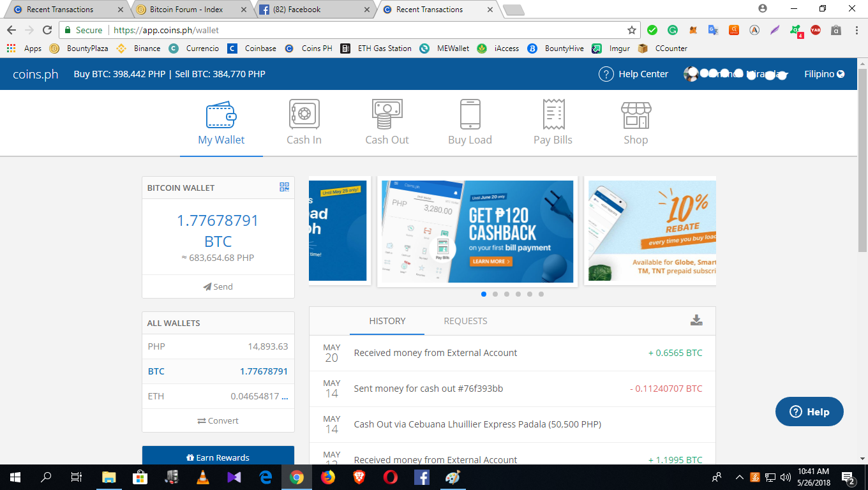Download transaction history icon

click(696, 320)
